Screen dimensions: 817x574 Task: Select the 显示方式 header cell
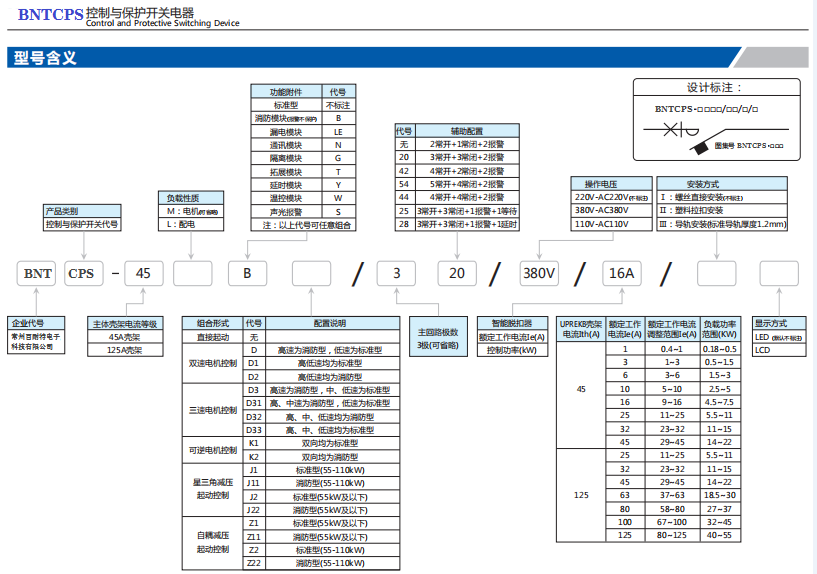point(771,324)
